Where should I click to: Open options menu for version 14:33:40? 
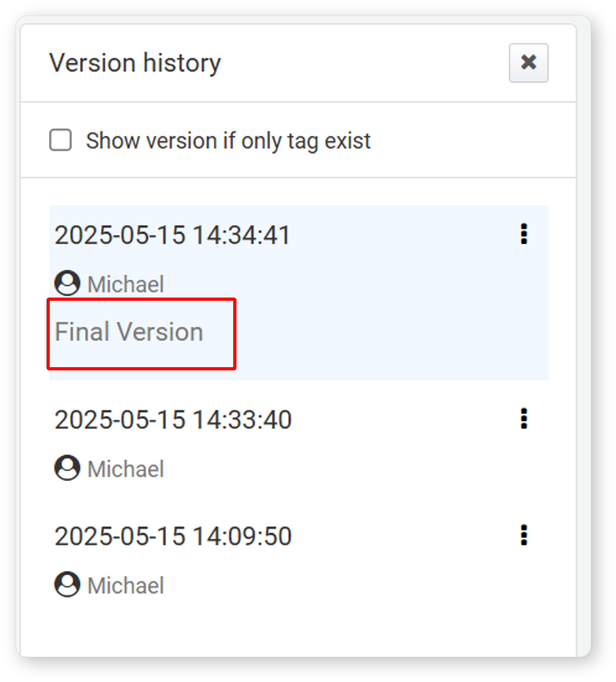point(524,419)
